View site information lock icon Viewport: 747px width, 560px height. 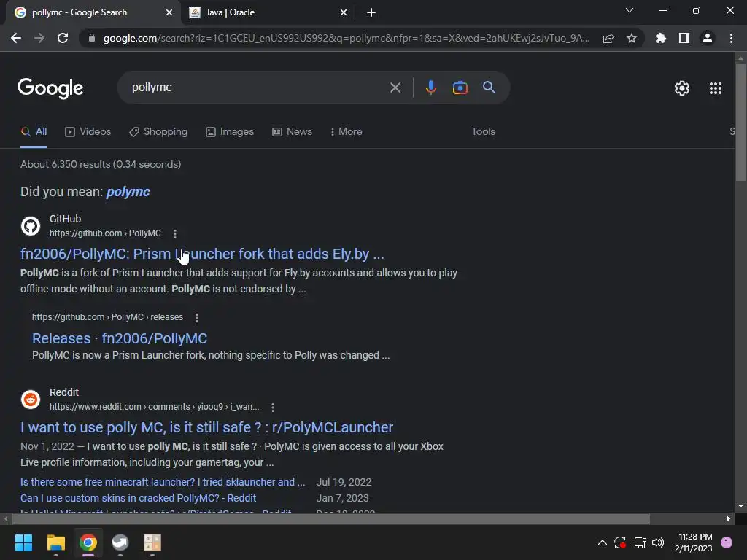point(91,38)
